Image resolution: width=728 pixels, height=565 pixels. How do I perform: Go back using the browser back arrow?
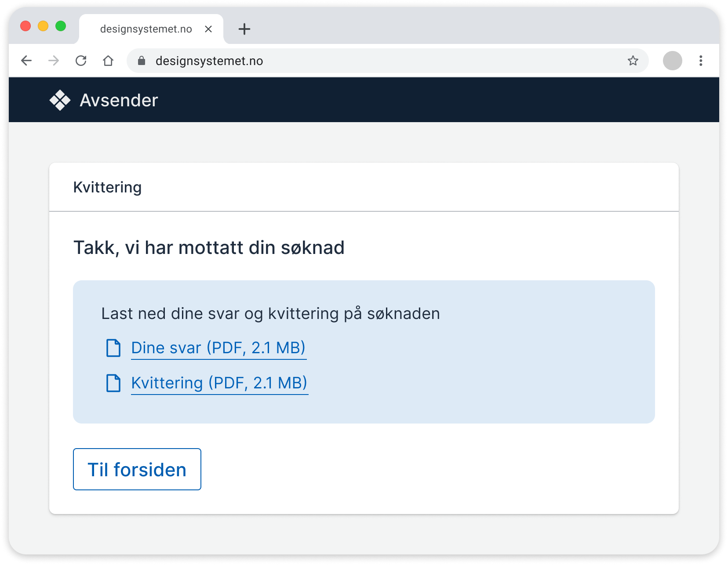tap(27, 61)
